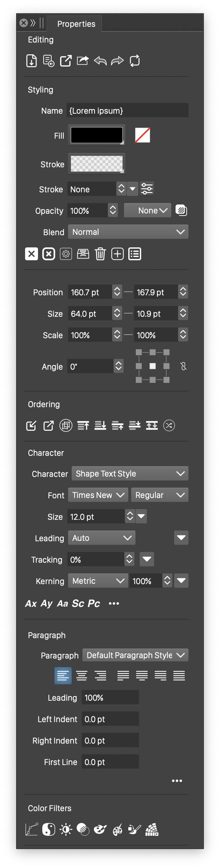Click the black Fill color swatch
Viewport: 220px width, 868px height.
click(x=97, y=135)
